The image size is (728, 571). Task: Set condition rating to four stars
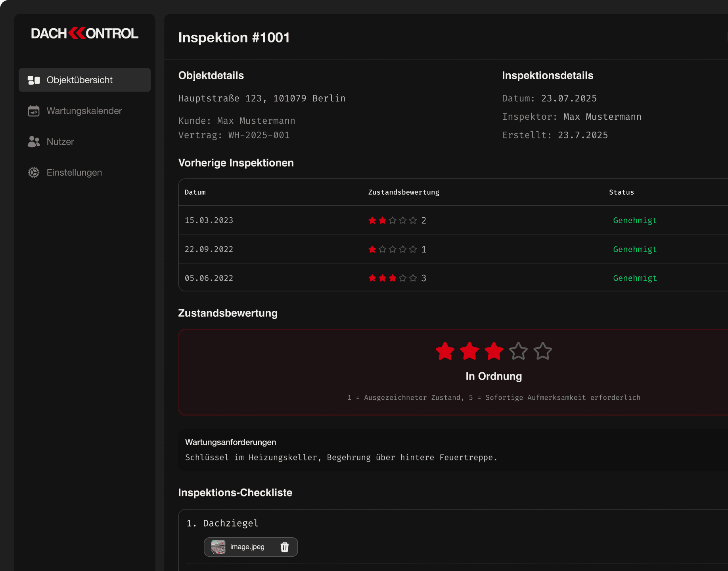click(x=518, y=351)
